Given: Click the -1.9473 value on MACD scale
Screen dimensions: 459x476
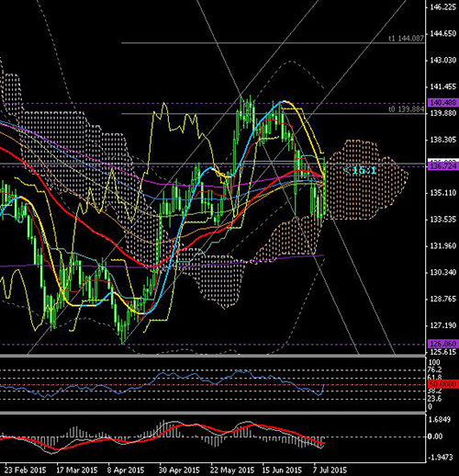Looking at the screenshot, I should (x=441, y=458).
